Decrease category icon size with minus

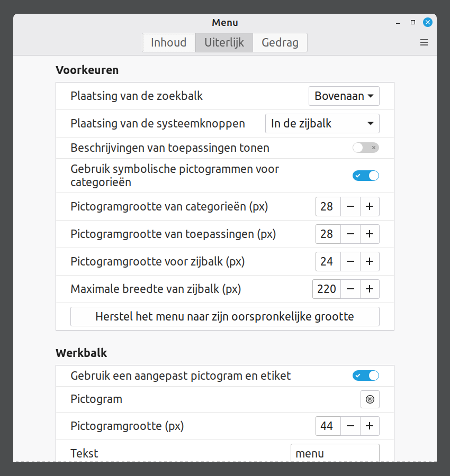point(350,206)
